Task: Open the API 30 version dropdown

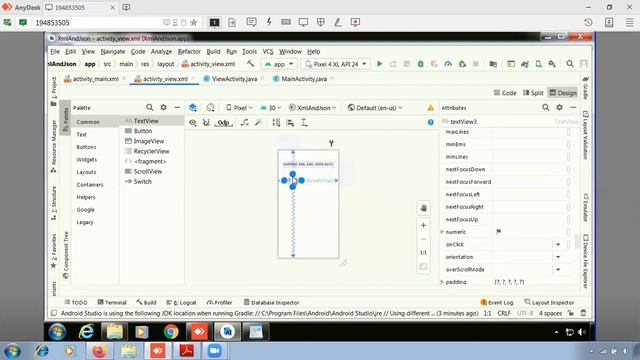Action: point(271,108)
